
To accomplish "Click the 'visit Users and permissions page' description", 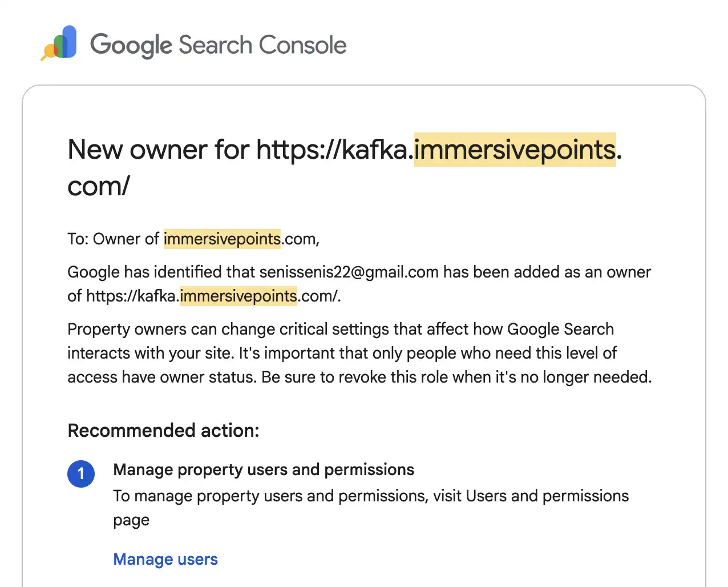I will [371, 508].
